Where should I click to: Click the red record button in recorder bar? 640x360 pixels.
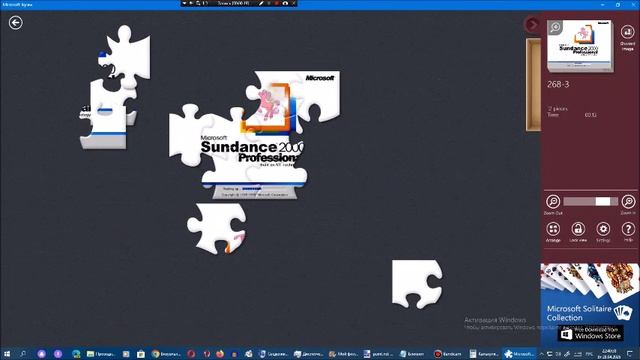pos(276,3)
